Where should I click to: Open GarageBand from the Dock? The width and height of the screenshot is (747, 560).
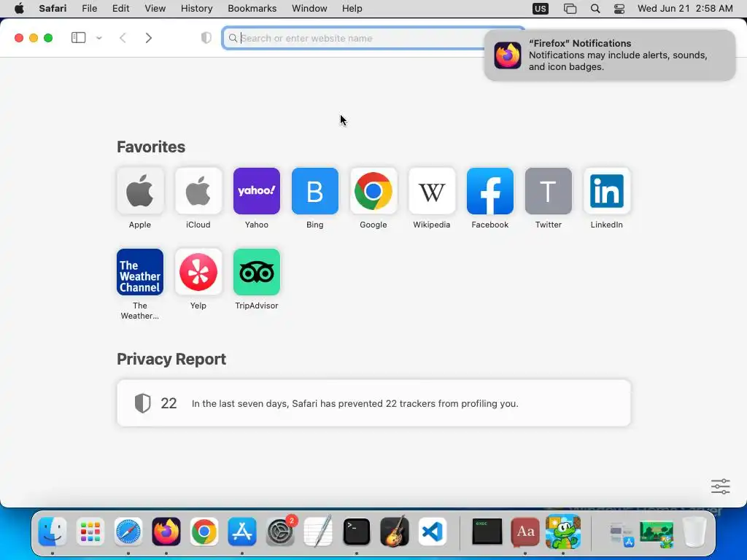click(395, 532)
